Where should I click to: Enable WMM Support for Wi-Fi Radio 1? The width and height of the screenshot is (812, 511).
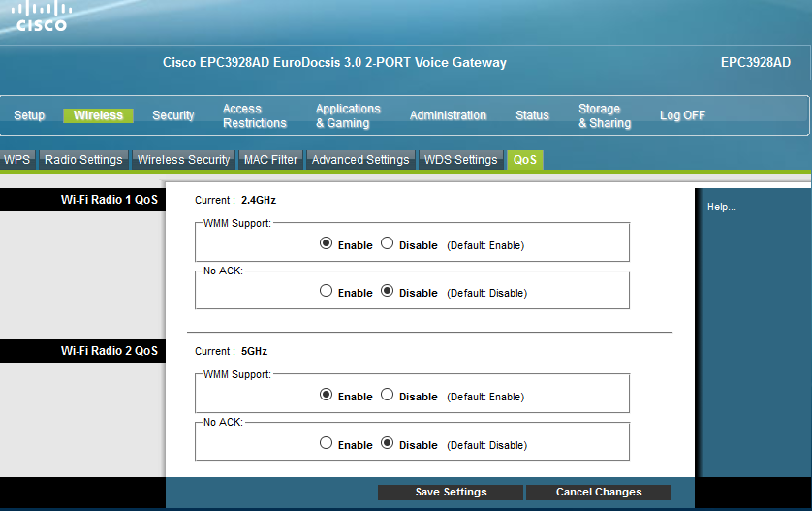[x=326, y=243]
